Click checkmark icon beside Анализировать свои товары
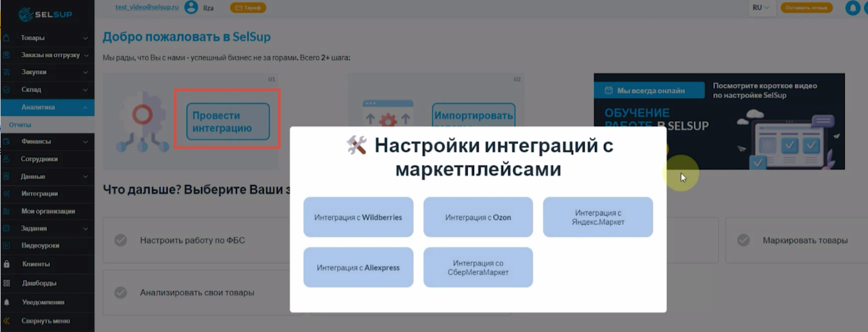This screenshot has width=868, height=332. click(x=120, y=292)
